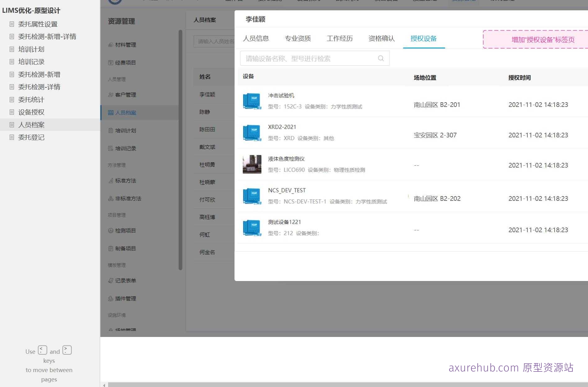The width and height of the screenshot is (588, 387).
Task: Click the resource sidebar vertical scrollbar
Action: pyautogui.click(x=180, y=150)
